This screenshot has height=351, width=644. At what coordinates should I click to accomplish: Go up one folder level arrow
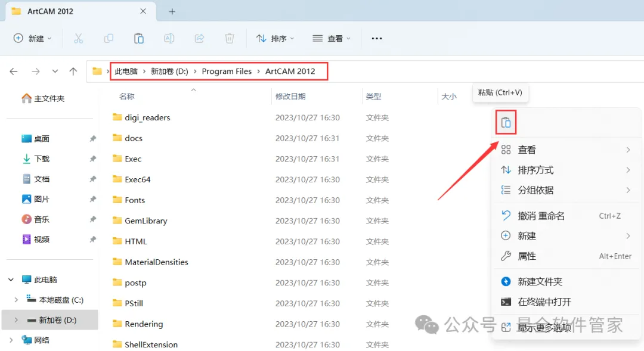point(73,72)
